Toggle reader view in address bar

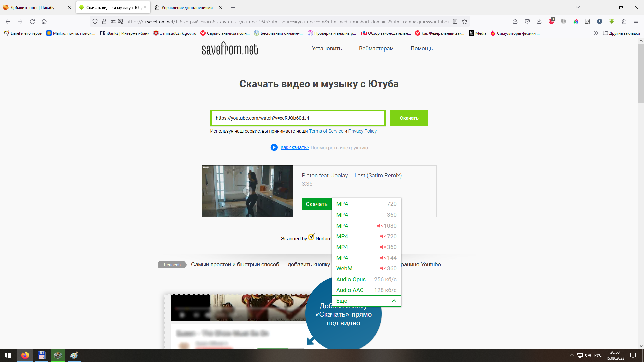[x=455, y=22]
